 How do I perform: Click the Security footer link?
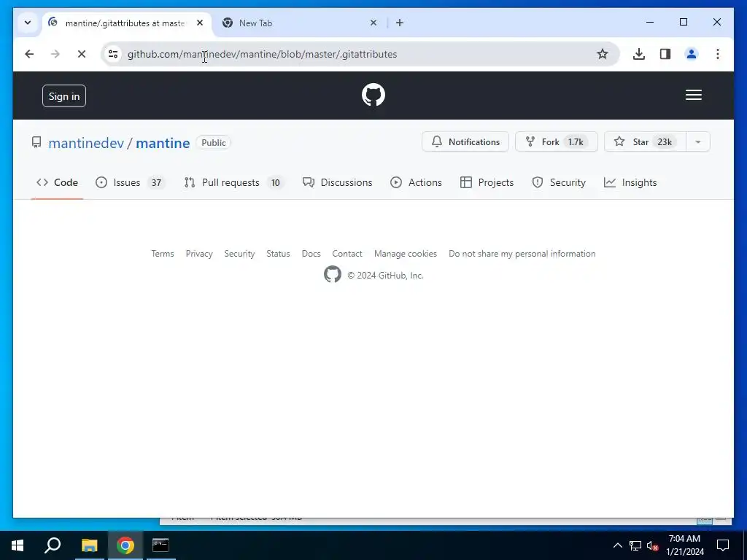coord(239,254)
